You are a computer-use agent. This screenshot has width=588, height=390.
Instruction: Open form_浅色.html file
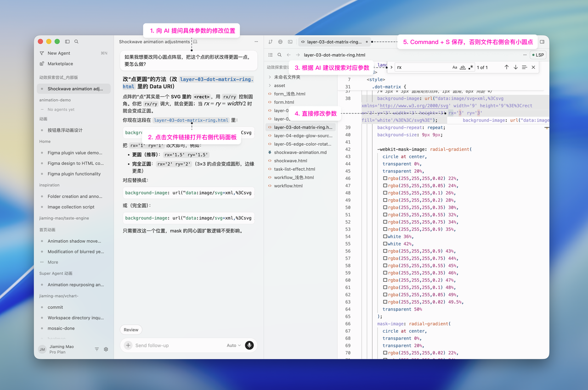click(301, 94)
